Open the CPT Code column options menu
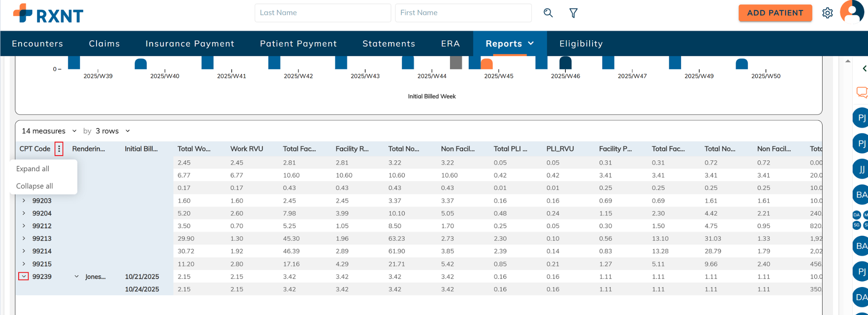 [x=59, y=149]
